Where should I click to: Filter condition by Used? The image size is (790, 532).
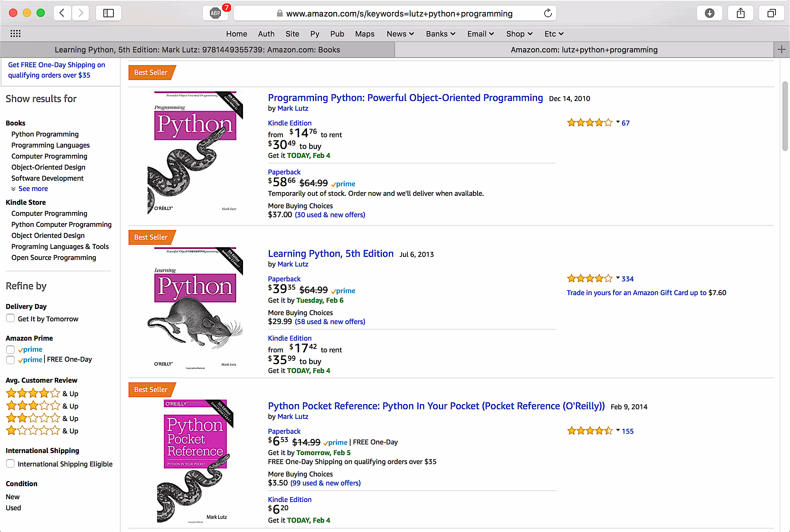(x=13, y=508)
